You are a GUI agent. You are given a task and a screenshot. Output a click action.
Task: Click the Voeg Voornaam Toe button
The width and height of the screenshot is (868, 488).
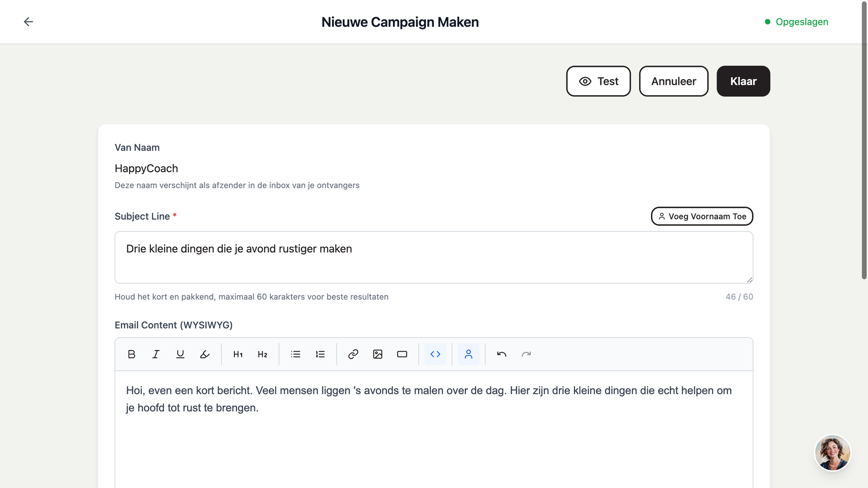(702, 216)
